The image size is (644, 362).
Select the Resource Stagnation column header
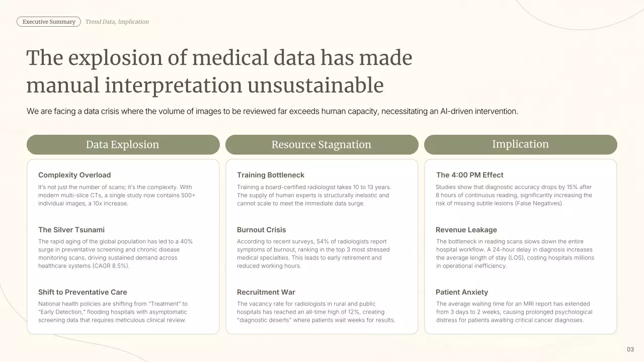(321, 145)
